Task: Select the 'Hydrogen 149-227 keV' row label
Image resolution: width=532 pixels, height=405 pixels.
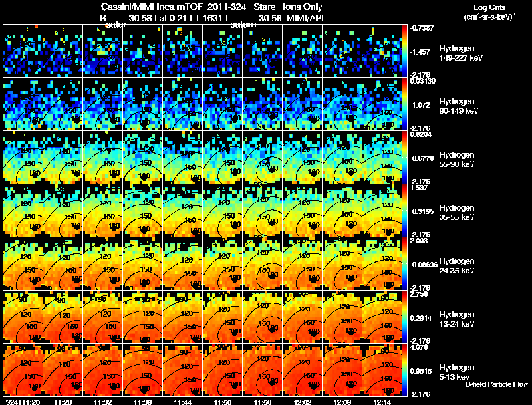Action: [x=460, y=53]
